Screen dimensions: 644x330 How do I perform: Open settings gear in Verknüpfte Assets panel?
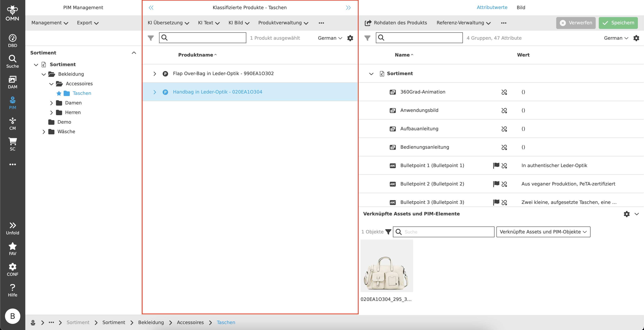pyautogui.click(x=627, y=214)
